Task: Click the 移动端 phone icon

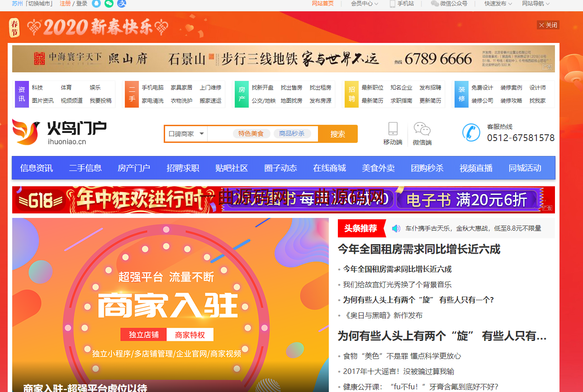Action: [393, 128]
